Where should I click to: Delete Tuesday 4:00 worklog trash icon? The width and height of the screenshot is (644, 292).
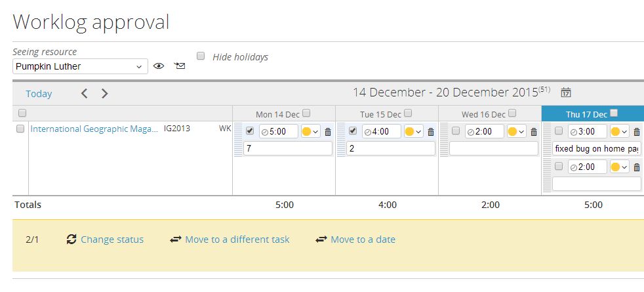click(431, 132)
